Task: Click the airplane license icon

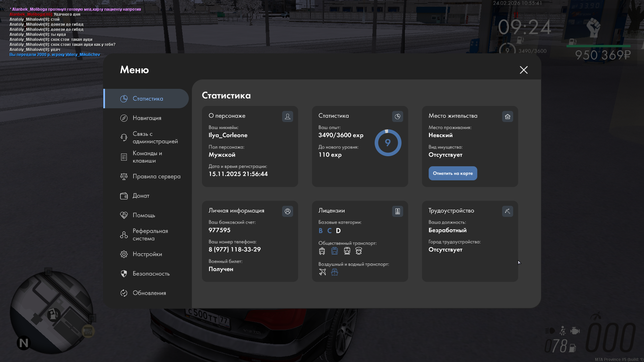Action: 322,272
